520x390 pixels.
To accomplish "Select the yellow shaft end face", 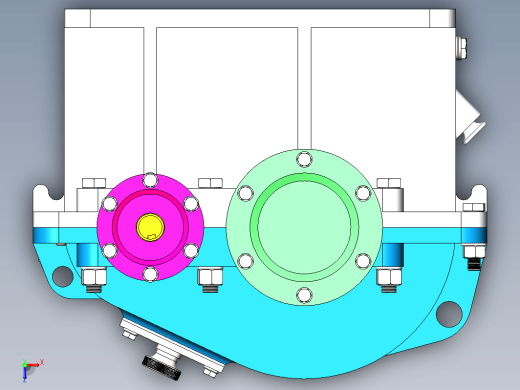I will 150,227.
